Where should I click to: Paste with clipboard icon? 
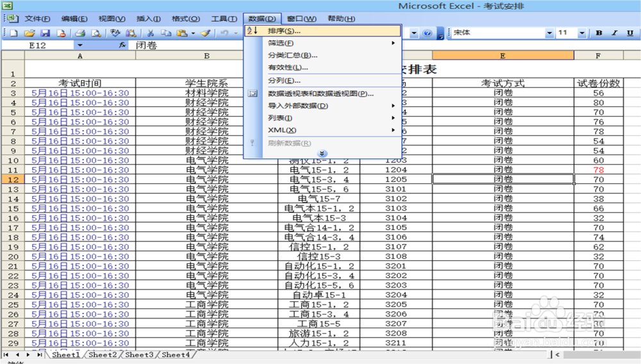coord(182,33)
